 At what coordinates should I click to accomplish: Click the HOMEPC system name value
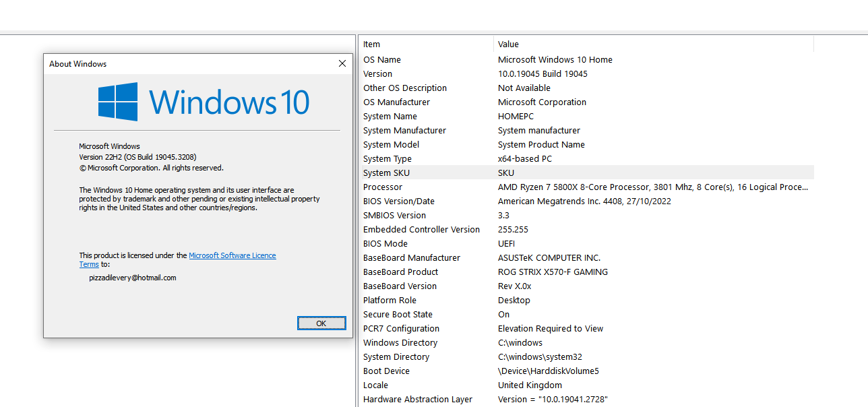[516, 117]
